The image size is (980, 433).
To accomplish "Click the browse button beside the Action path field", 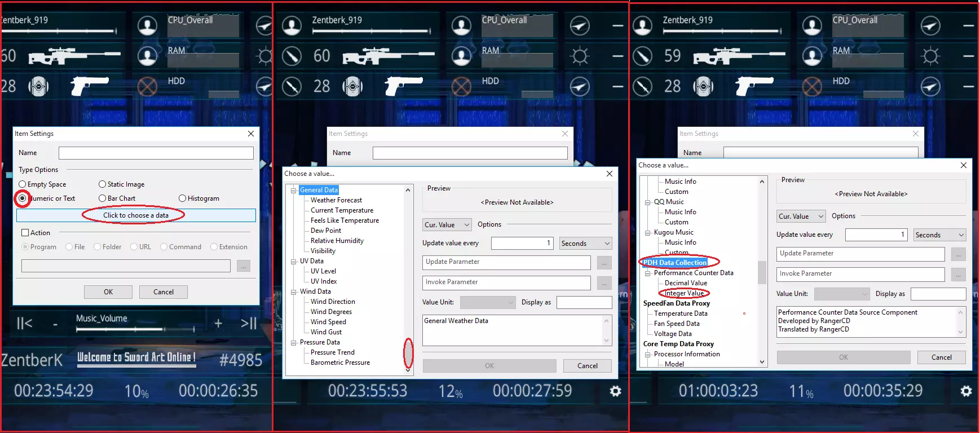I will (244, 266).
